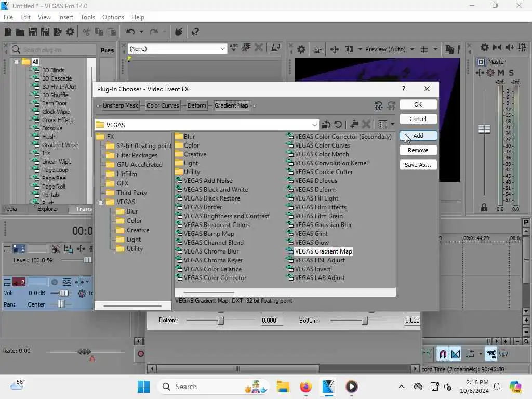Image resolution: width=532 pixels, height=399 pixels.
Task: Open the Preview (Auto) quality dropdown
Action: (x=412, y=49)
